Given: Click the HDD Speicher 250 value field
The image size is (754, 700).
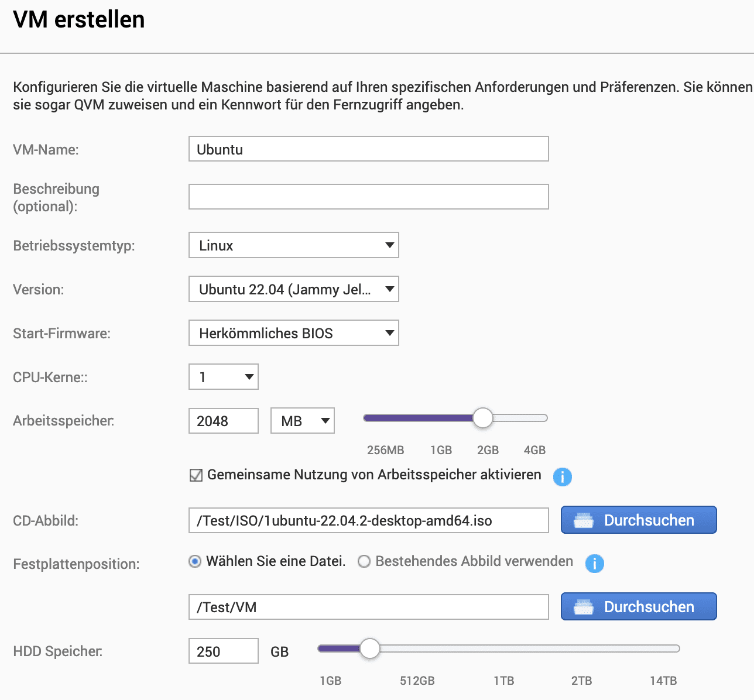Looking at the screenshot, I should 224,651.
